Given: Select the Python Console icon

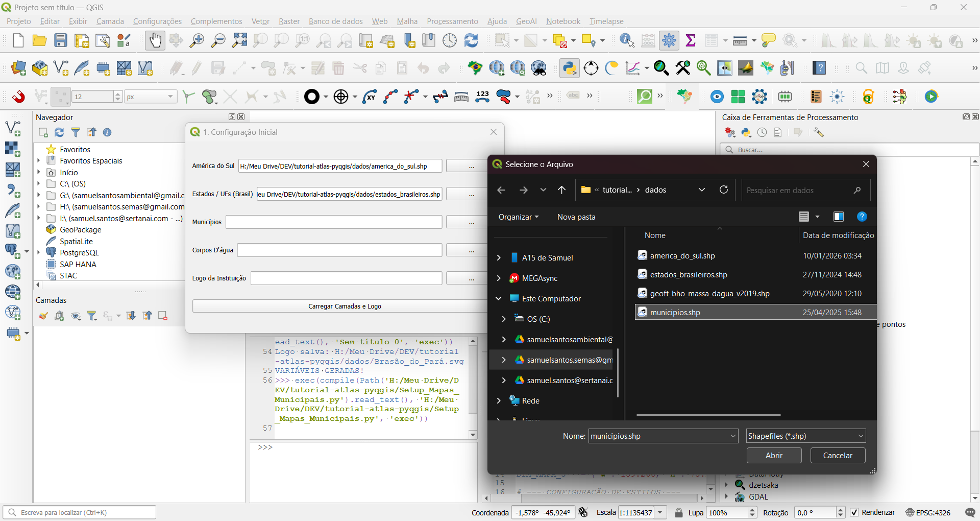Looking at the screenshot, I should tap(570, 68).
